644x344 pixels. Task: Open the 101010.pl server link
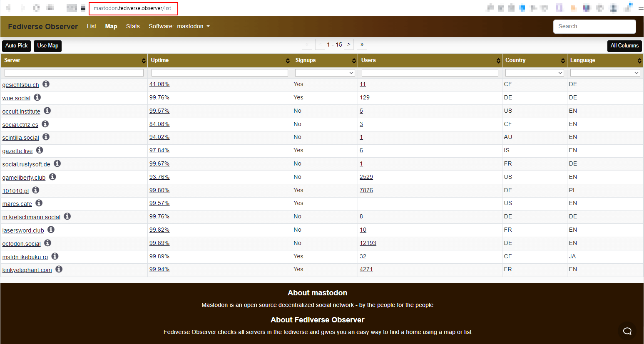(x=15, y=191)
